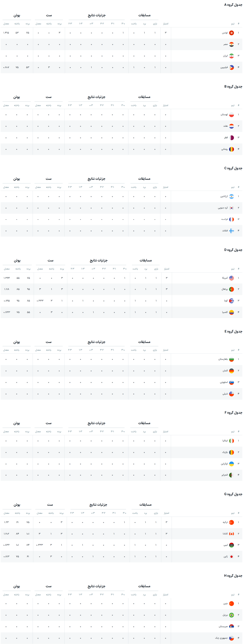Select the Argentina team name in Group C

coord(224,197)
